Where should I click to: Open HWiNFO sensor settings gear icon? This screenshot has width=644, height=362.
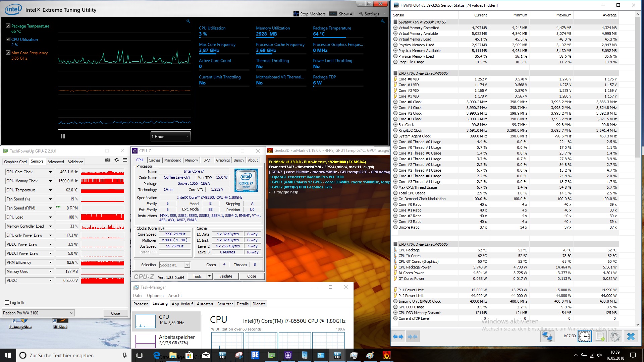615,337
